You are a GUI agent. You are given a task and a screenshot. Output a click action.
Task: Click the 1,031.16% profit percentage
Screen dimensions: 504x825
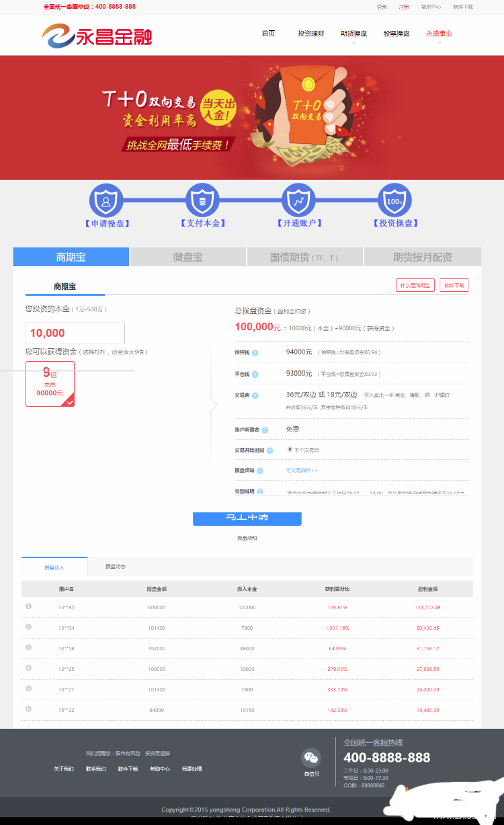[337, 628]
